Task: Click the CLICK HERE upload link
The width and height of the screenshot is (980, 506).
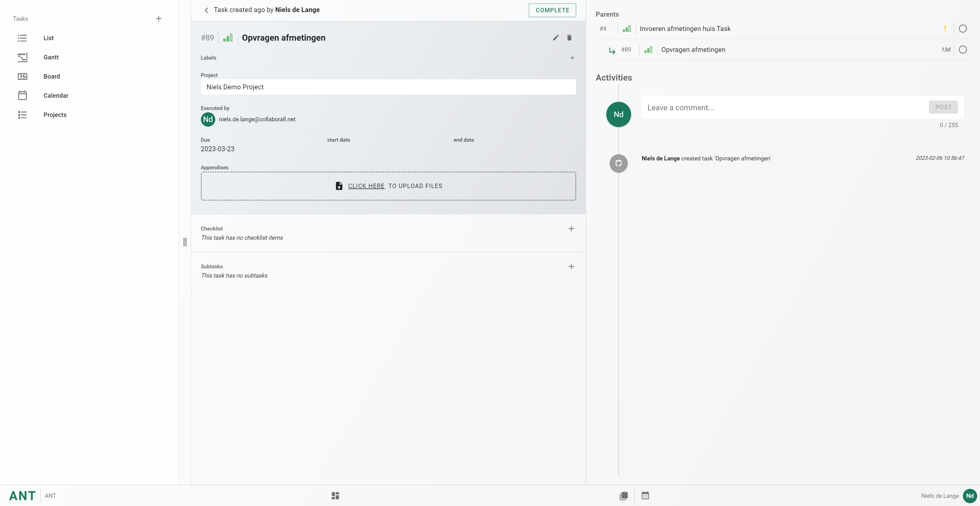Action: (366, 186)
